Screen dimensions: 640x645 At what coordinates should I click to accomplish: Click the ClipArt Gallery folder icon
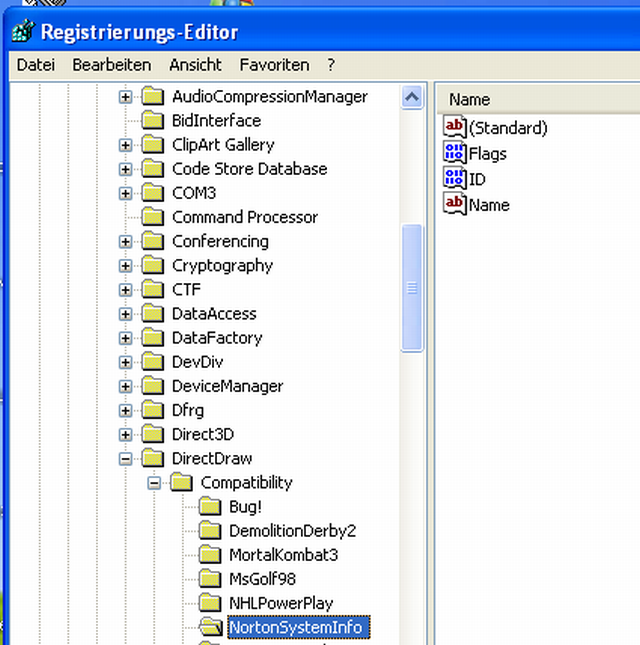tap(153, 145)
